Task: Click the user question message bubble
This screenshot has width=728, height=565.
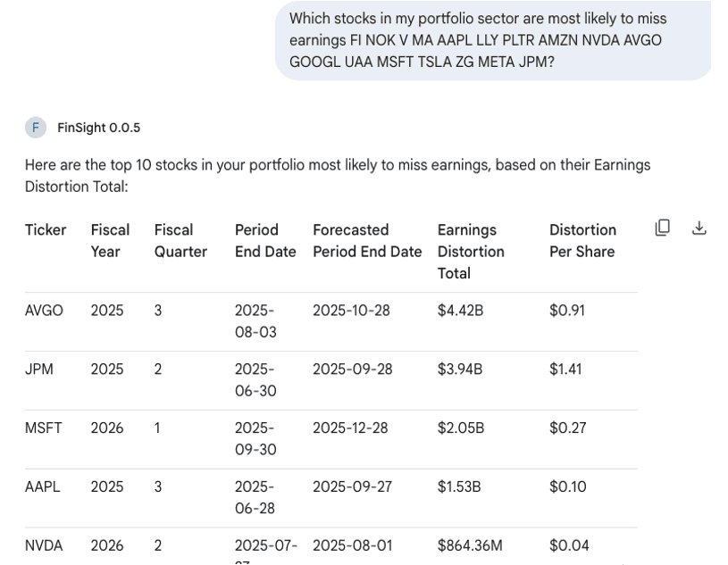Action: (492, 40)
